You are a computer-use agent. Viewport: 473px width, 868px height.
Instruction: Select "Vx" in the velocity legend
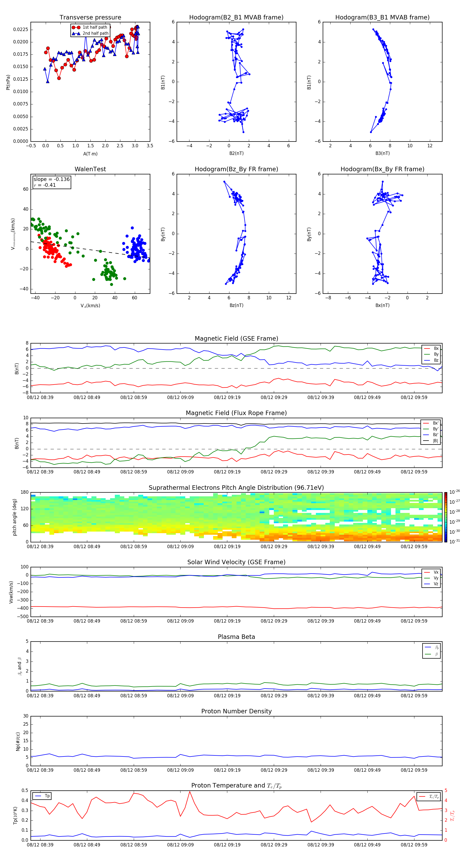point(431,572)
